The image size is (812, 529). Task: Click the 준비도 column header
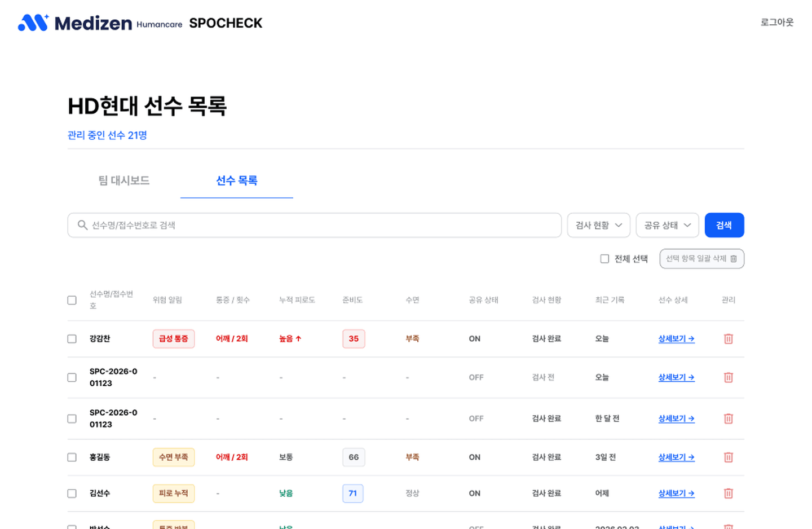click(352, 300)
